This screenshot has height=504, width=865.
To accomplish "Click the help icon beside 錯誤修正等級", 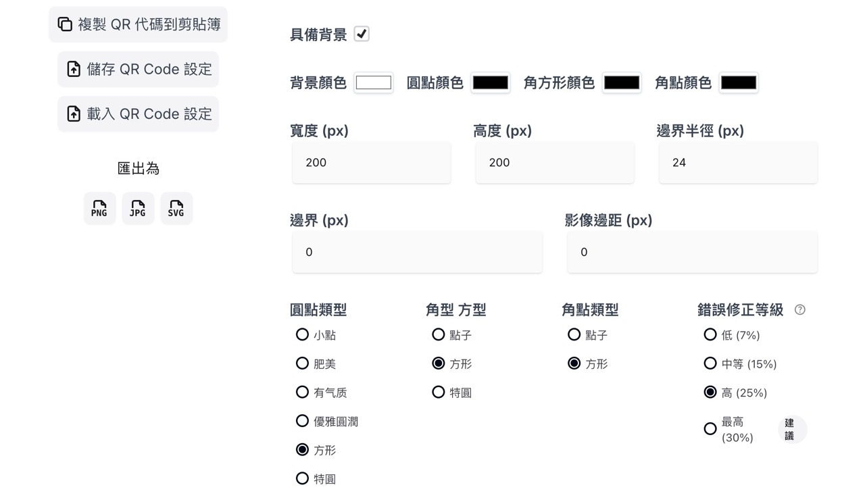I will [x=800, y=309].
